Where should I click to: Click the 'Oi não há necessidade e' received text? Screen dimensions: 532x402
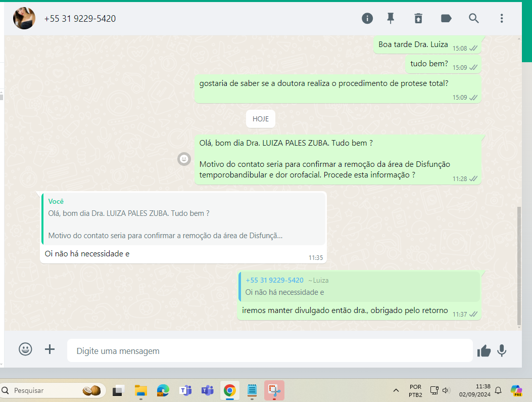[87, 254]
